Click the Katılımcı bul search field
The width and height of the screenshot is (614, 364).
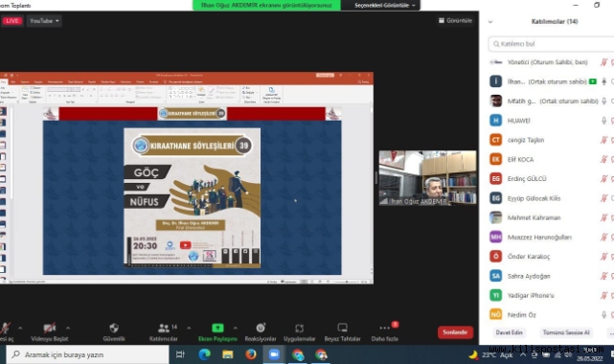[x=551, y=44]
